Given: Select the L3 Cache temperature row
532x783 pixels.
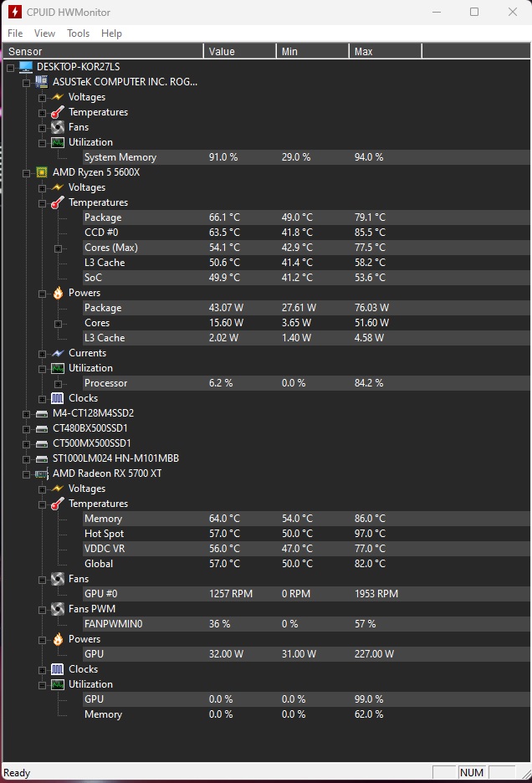Looking at the screenshot, I should [x=306, y=263].
